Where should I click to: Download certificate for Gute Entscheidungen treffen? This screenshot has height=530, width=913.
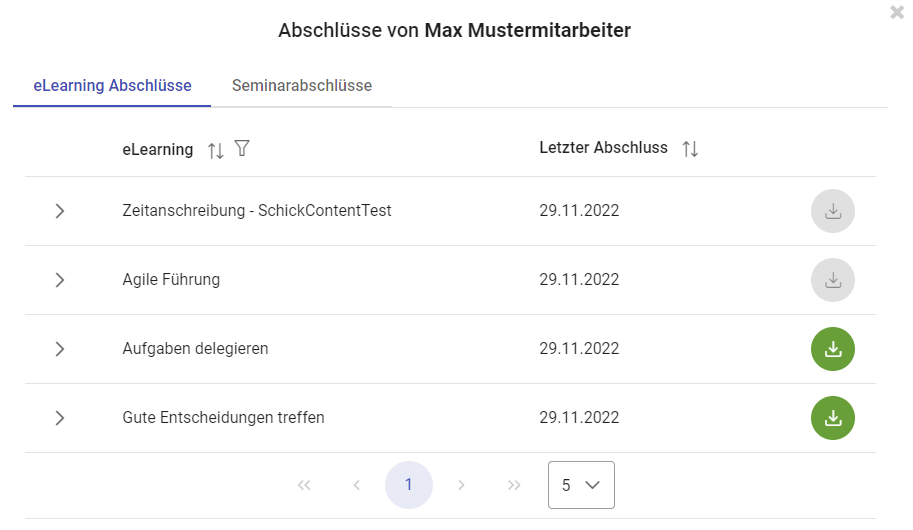tap(832, 418)
